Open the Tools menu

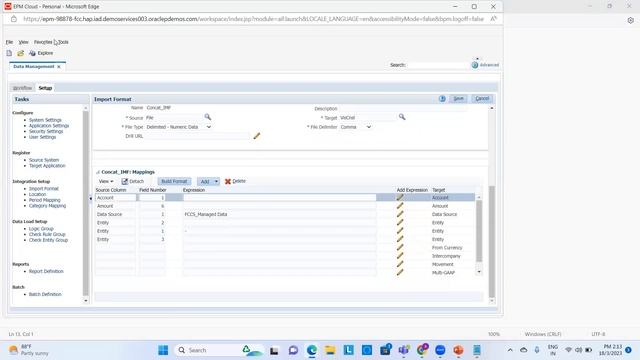point(63,42)
